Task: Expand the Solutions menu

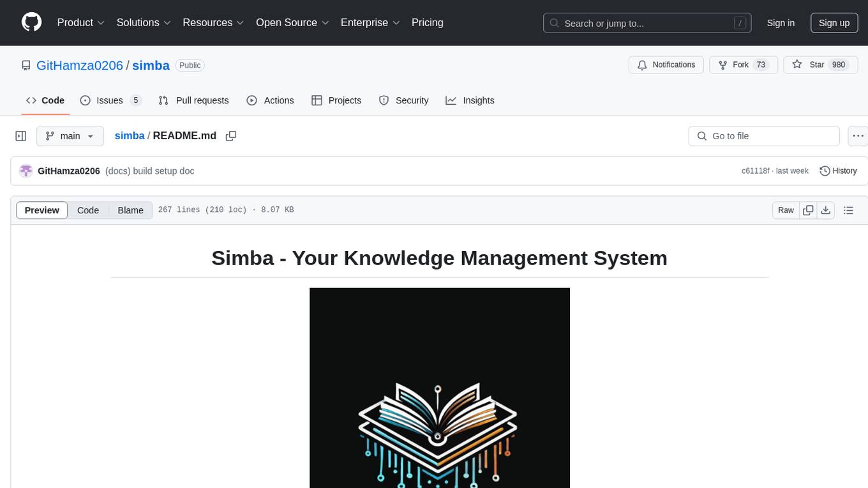Action: [144, 22]
